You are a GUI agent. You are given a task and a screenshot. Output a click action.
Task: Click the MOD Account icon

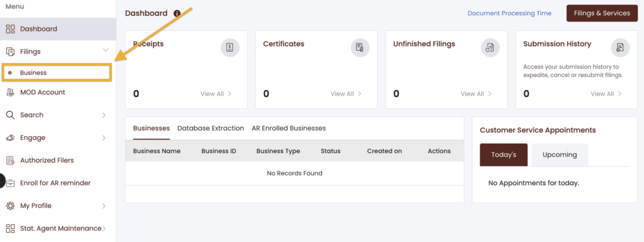10,93
